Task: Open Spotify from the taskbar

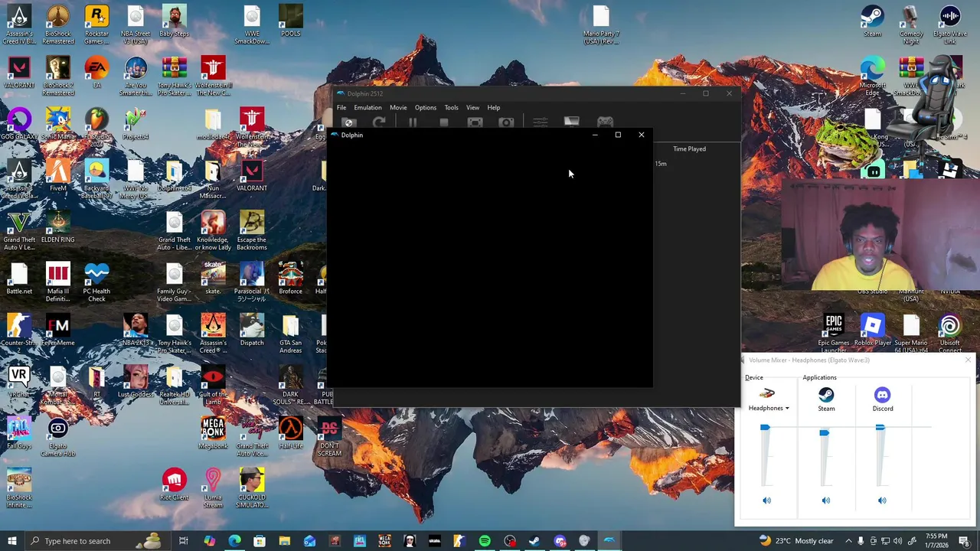Action: tap(485, 541)
